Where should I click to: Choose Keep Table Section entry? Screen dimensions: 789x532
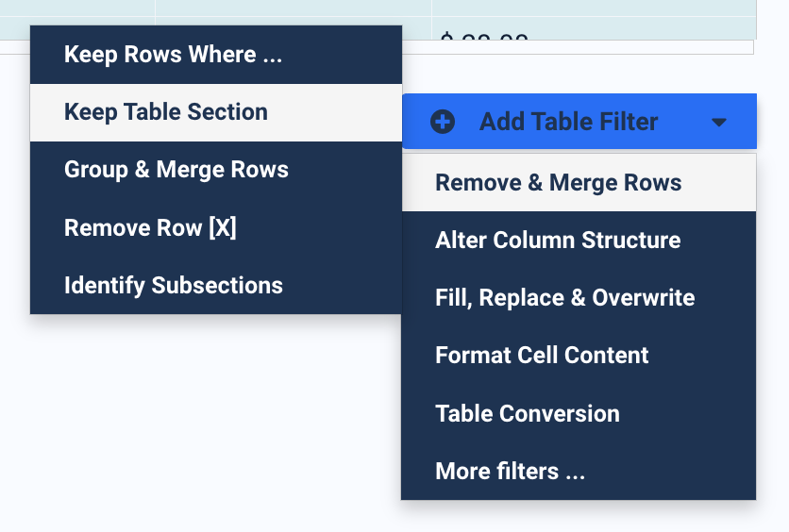(x=216, y=112)
